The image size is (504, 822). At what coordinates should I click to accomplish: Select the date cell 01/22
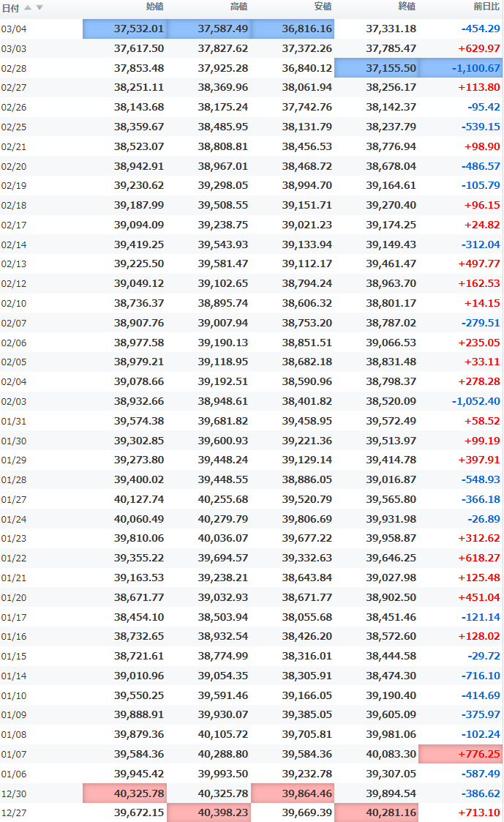[14, 558]
